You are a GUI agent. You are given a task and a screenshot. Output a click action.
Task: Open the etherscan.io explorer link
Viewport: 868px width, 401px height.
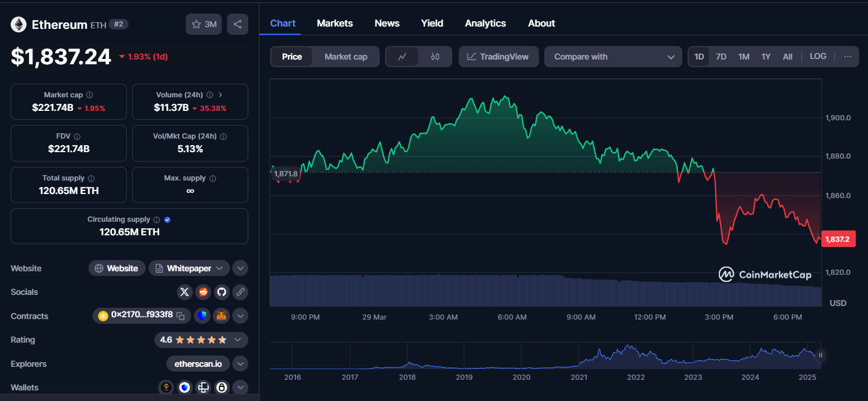tap(198, 364)
